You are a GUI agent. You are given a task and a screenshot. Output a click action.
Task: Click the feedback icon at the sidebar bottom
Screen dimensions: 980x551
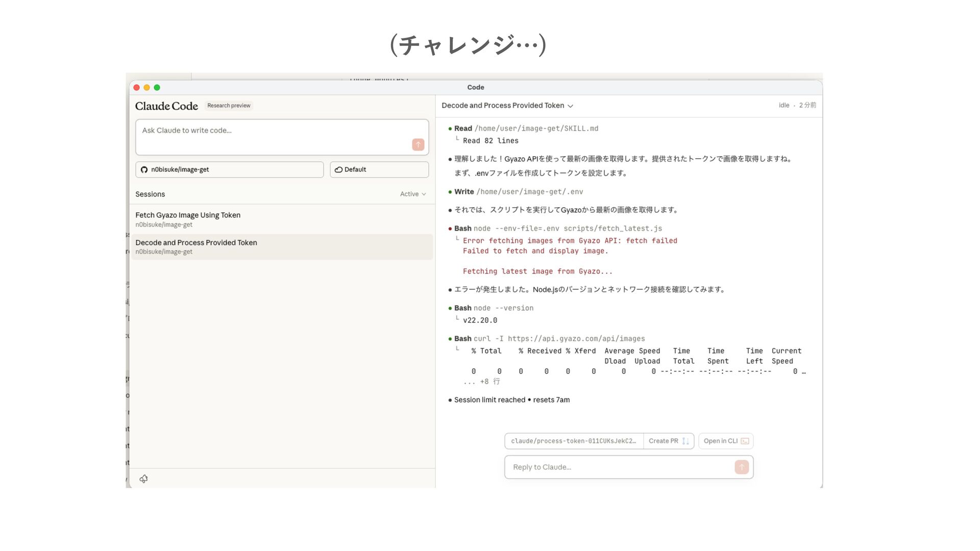pyautogui.click(x=144, y=479)
